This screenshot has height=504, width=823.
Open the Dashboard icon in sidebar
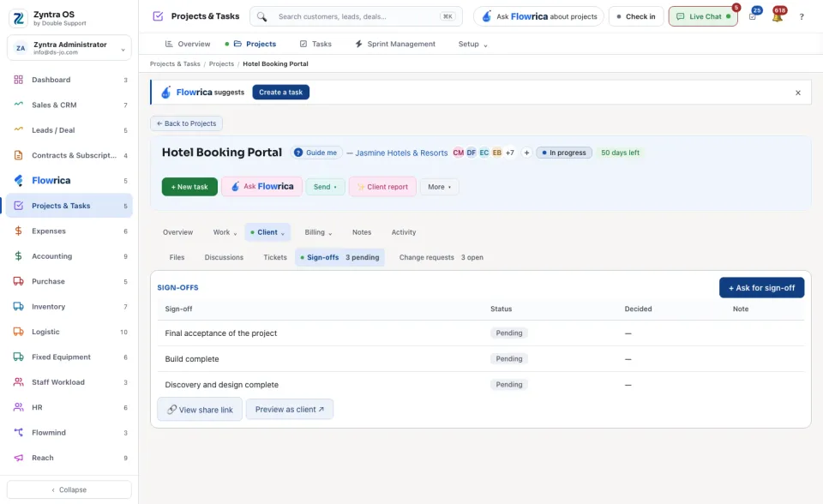pos(18,80)
